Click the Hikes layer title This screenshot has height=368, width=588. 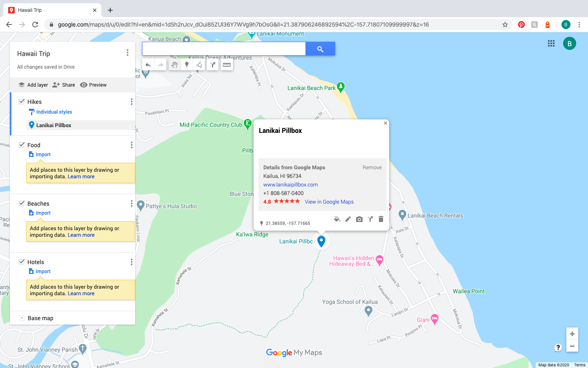coord(34,102)
